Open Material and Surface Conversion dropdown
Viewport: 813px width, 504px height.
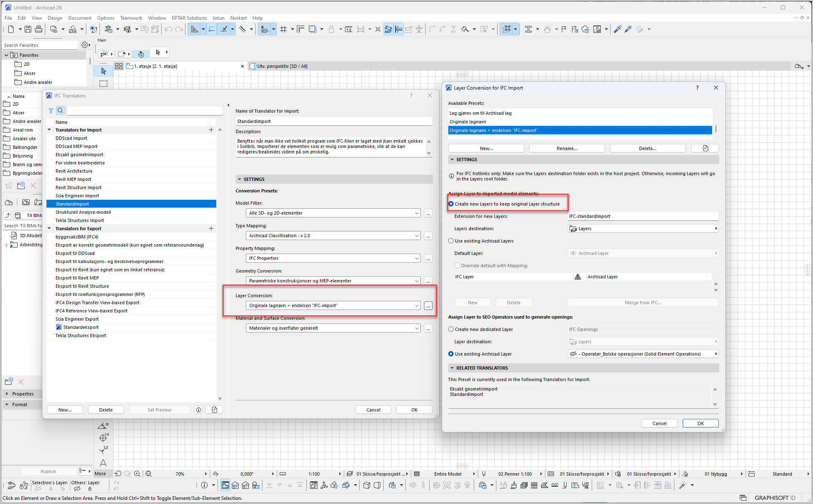coord(333,328)
